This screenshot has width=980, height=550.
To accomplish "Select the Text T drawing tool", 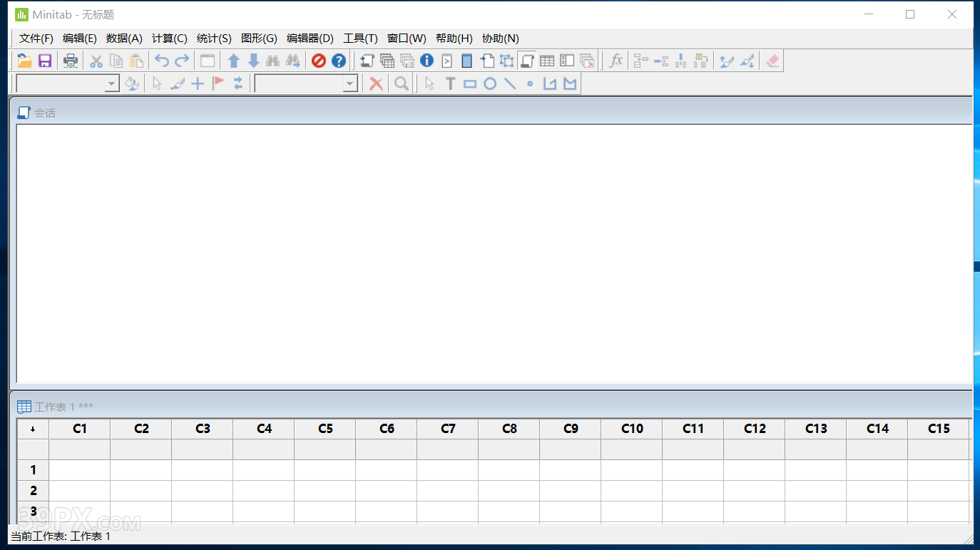I will click(450, 83).
